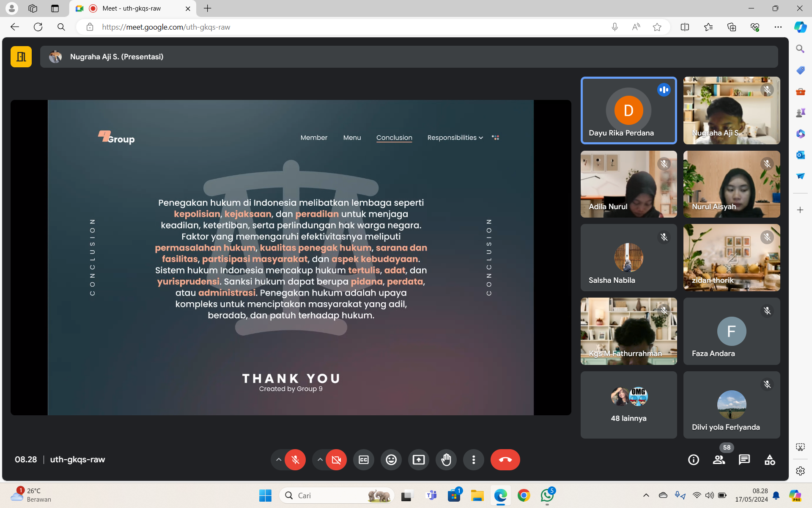Expand Windows system tray hidden icons chevron
Image resolution: width=812 pixels, height=508 pixels.
coord(646,495)
